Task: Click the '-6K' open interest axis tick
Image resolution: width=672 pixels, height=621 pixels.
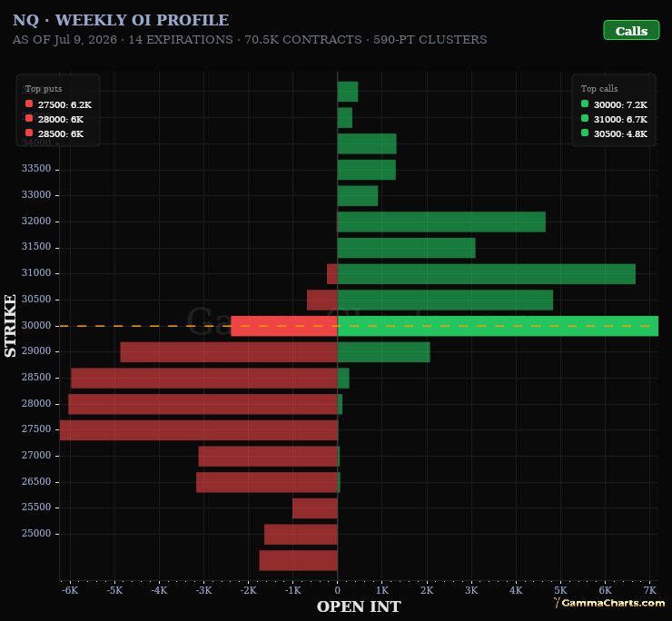Action: (70, 590)
